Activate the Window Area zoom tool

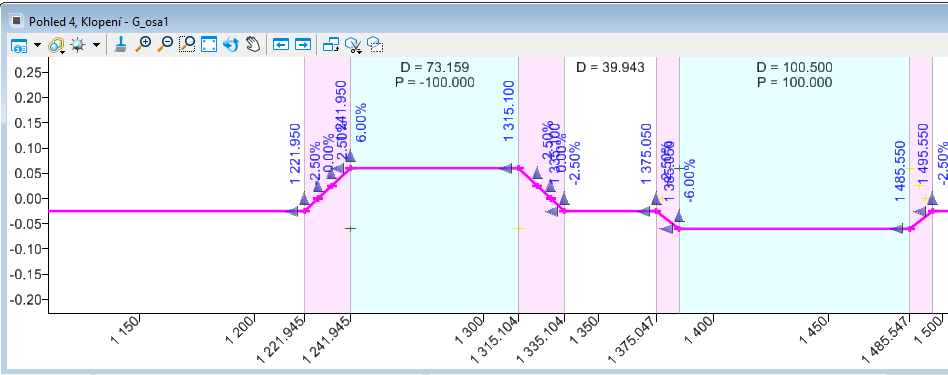tap(187, 44)
